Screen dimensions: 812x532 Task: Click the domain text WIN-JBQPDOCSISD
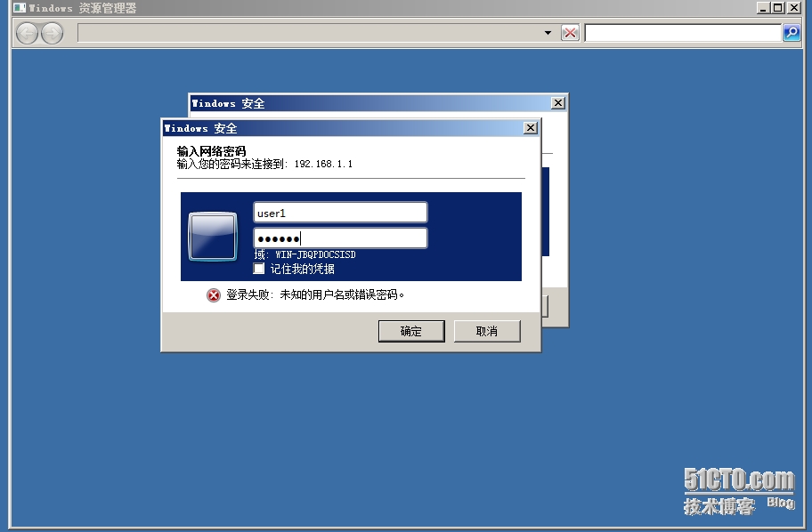click(x=315, y=254)
